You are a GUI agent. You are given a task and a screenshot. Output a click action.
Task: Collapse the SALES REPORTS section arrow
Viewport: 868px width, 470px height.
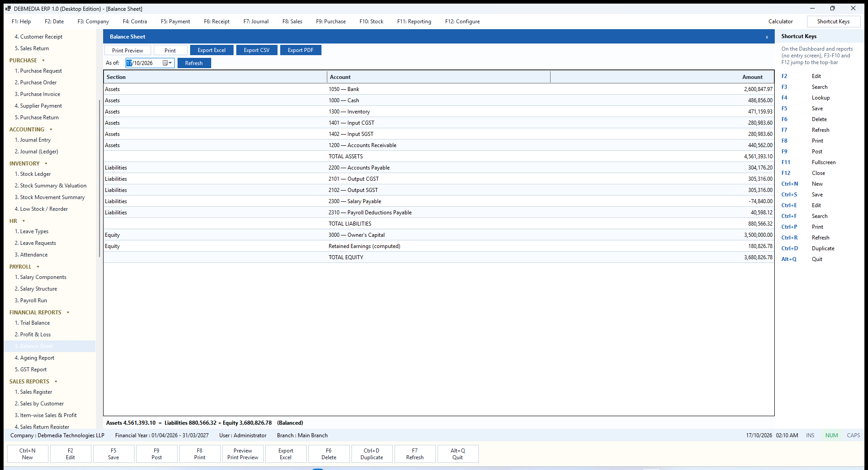[x=56, y=382]
